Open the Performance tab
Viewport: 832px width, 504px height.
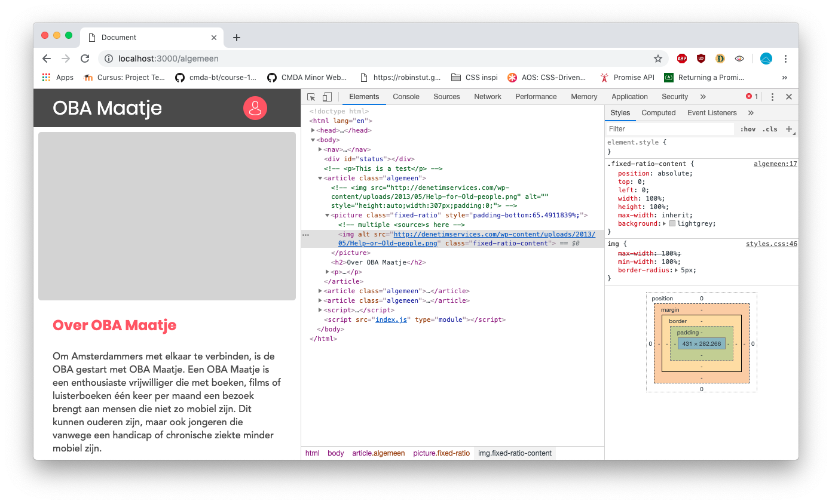point(536,97)
